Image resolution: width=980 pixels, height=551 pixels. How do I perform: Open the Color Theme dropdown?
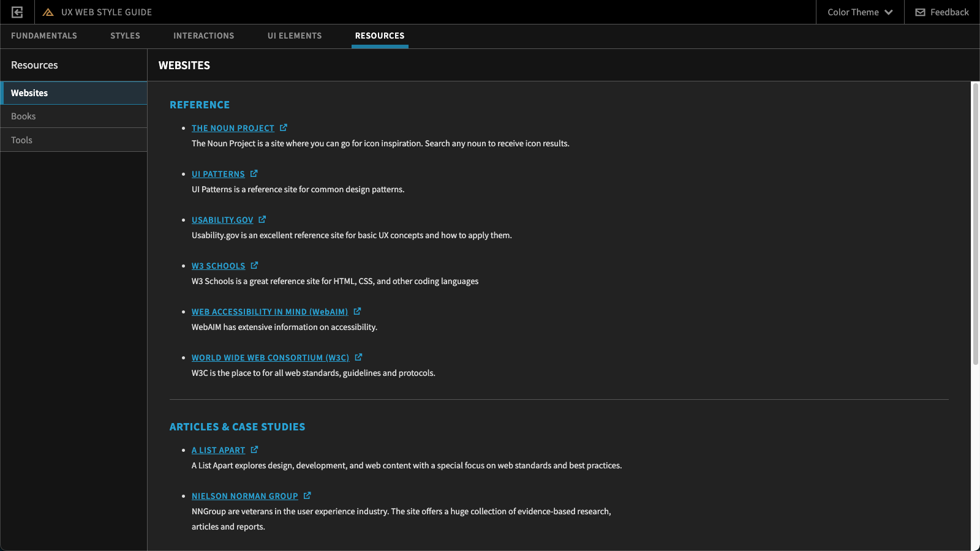tap(859, 12)
